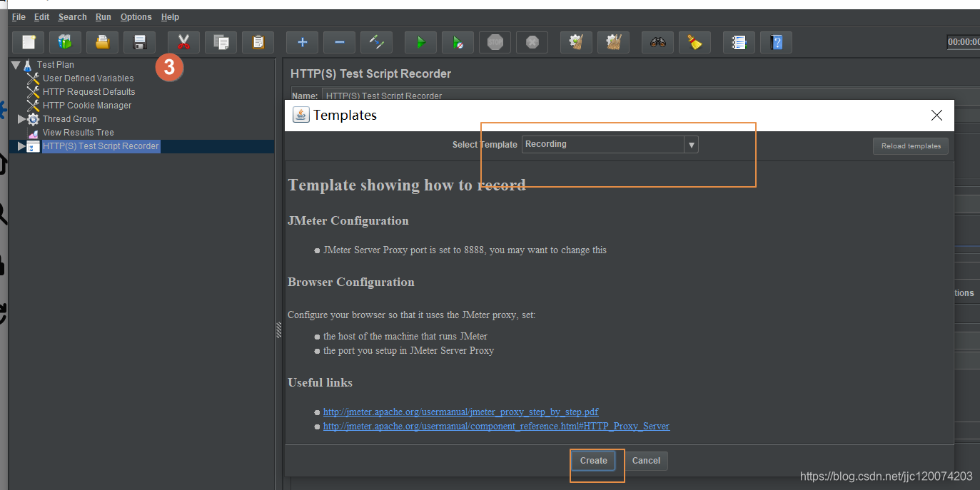Click the Cut scissors icon

click(184, 43)
